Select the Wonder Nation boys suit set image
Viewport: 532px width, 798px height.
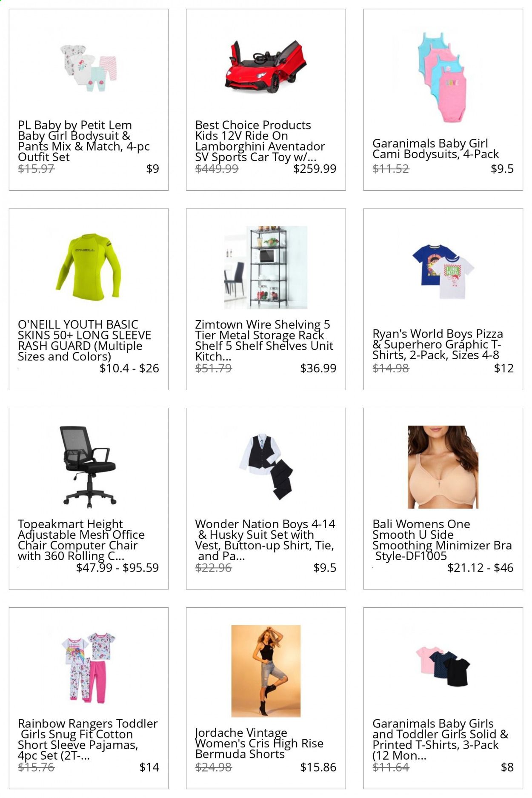coord(266,467)
